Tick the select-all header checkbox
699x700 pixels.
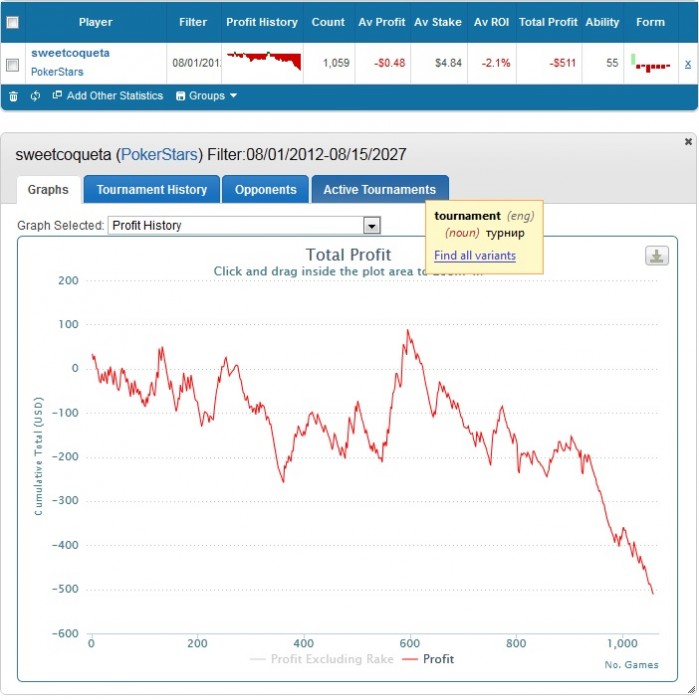tap(12, 22)
